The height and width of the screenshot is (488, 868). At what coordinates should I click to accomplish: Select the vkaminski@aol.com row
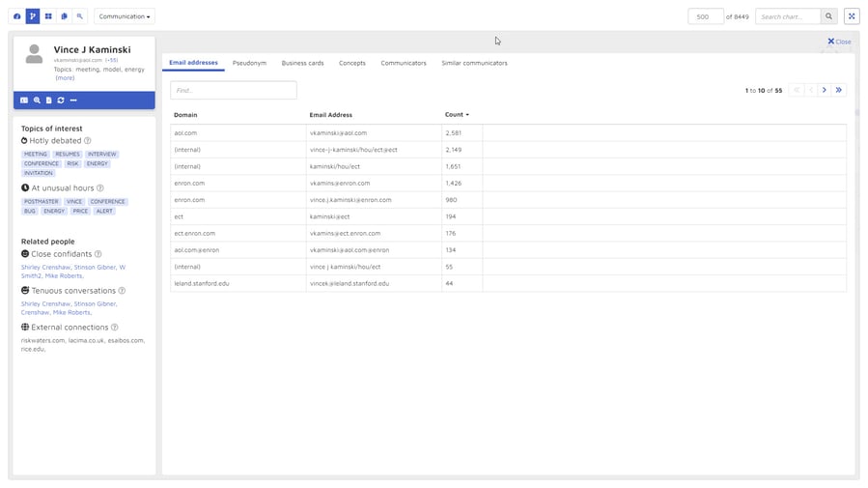(x=508, y=133)
